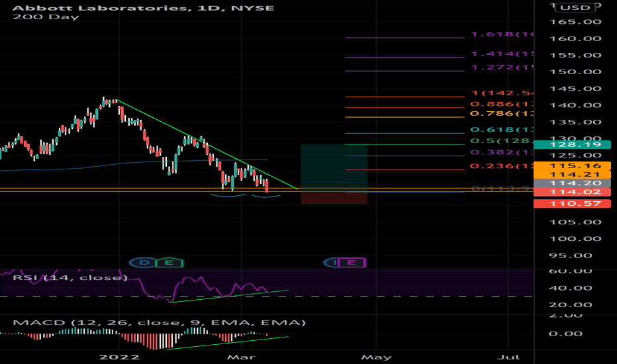The width and height of the screenshot is (617, 364).
Task: Click the 100.00 price axis value
Action: point(575,239)
